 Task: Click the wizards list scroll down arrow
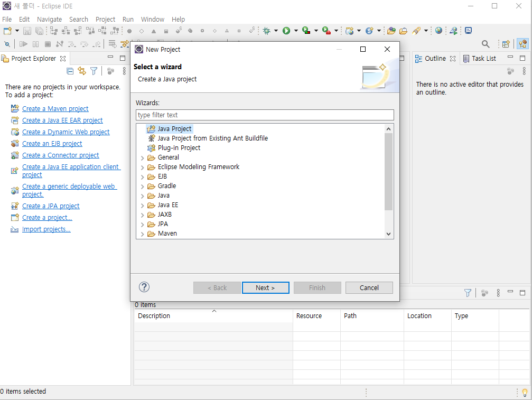[388, 234]
